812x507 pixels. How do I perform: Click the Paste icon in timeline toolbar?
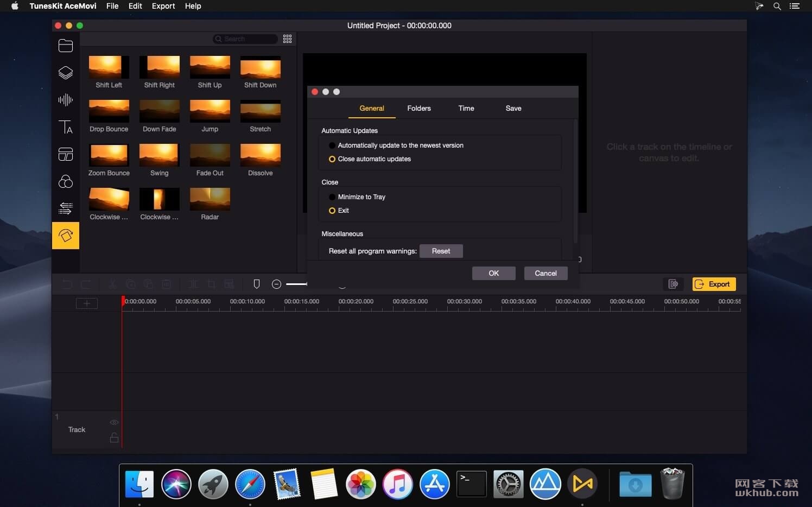pyautogui.click(x=148, y=284)
